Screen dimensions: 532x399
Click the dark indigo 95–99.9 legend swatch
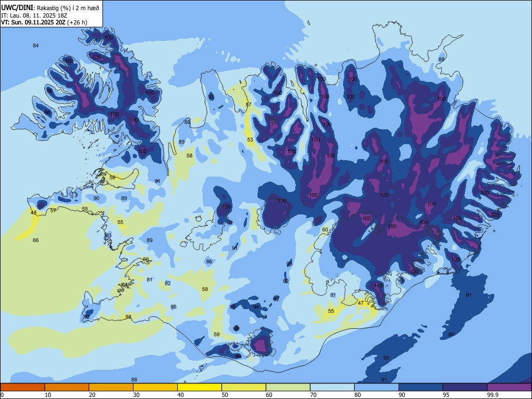tap(465, 387)
